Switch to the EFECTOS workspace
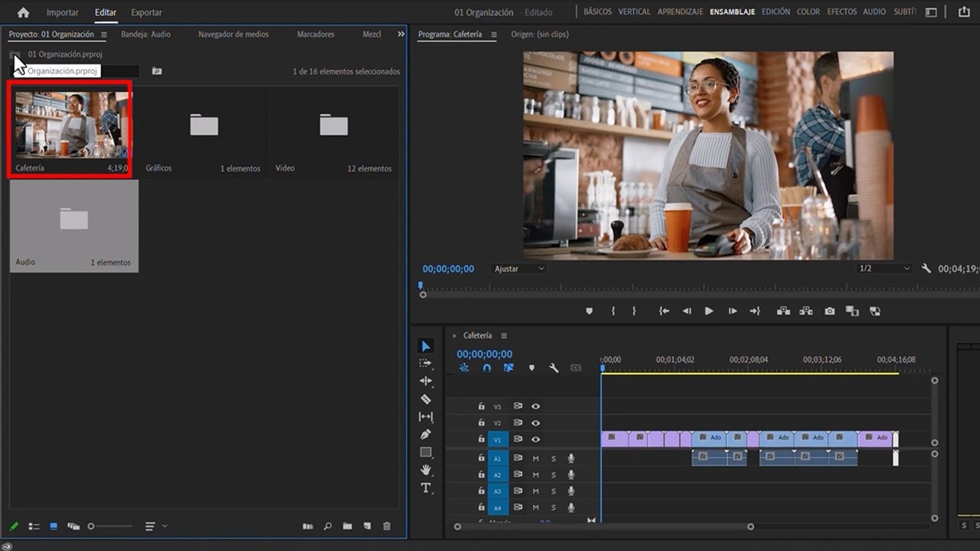980x551 pixels. 841,12
